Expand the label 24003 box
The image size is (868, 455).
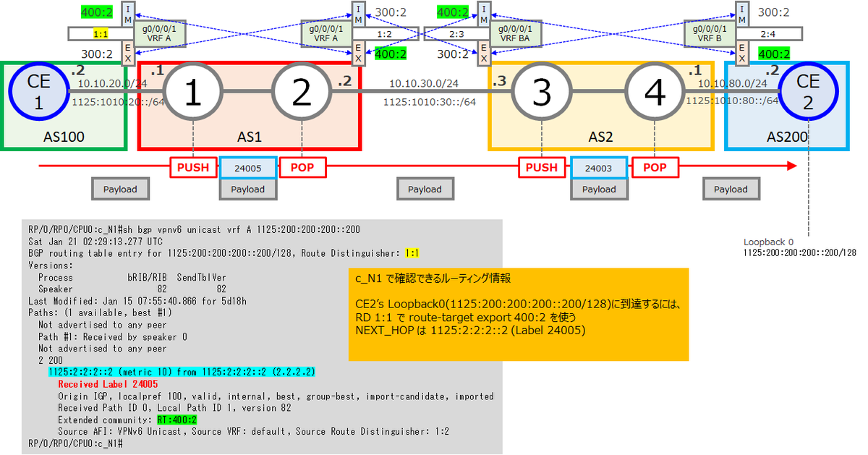[599, 168]
